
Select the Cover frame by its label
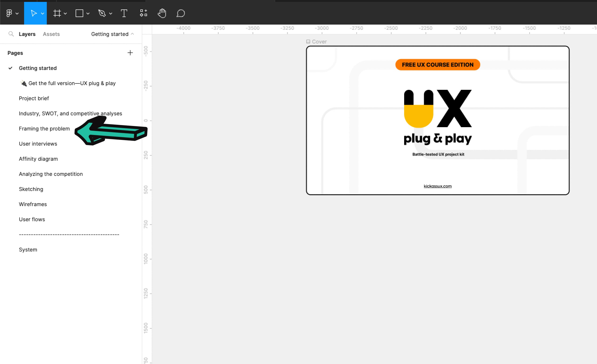click(x=319, y=41)
